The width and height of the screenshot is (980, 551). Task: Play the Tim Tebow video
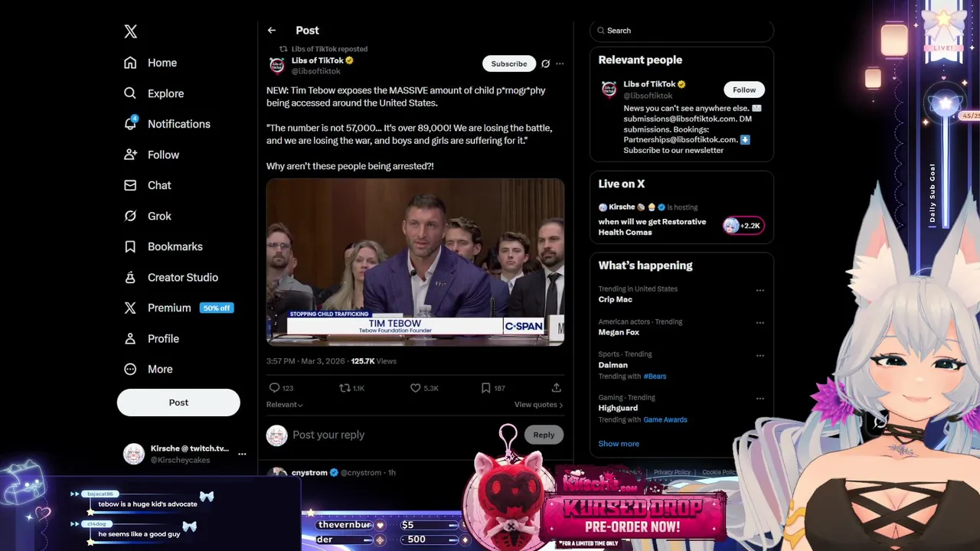415,262
